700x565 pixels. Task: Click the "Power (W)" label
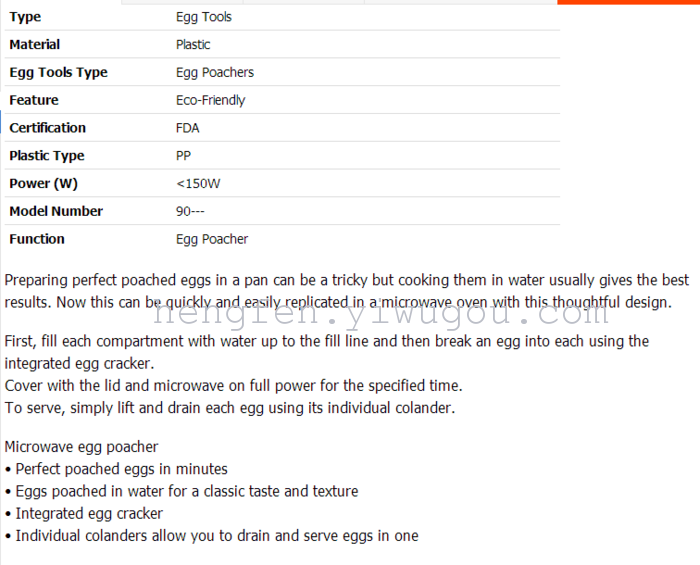point(43,184)
